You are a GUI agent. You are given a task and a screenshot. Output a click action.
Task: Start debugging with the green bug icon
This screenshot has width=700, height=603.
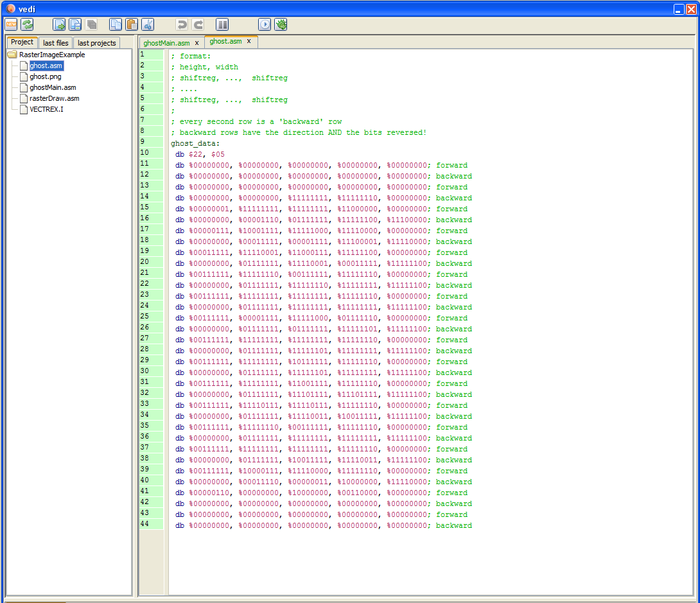pos(281,24)
